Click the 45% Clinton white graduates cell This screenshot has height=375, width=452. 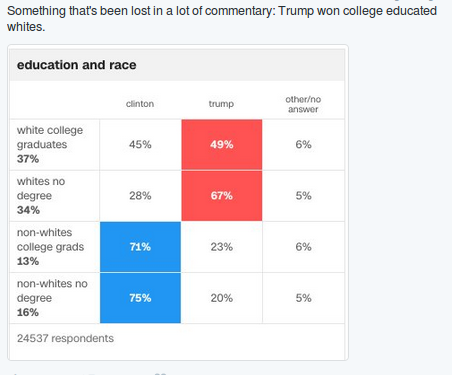140,145
